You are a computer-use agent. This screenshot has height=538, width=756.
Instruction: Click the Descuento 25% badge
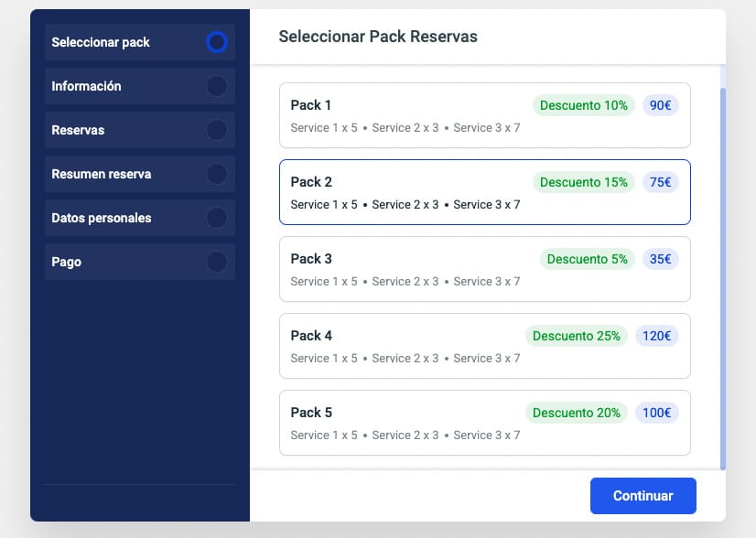[x=577, y=336]
